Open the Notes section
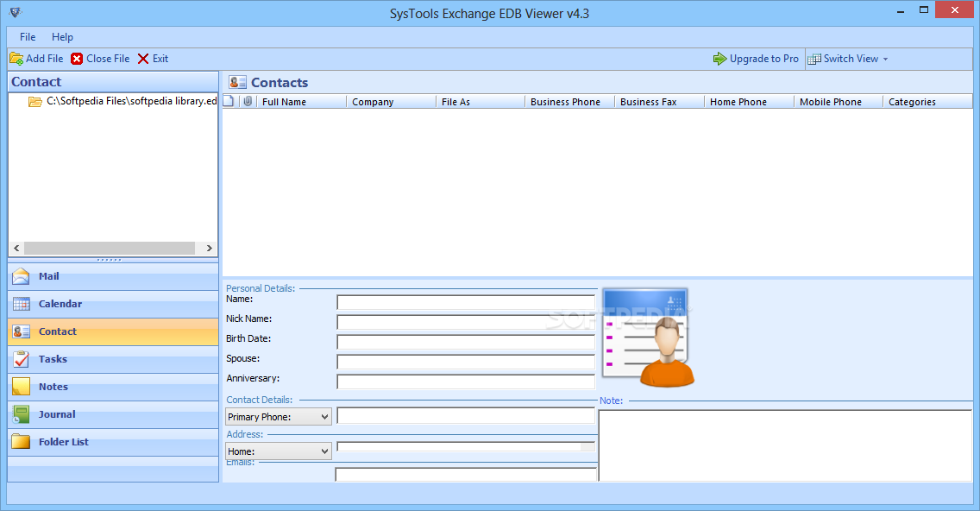Image resolution: width=980 pixels, height=511 pixels. click(113, 387)
